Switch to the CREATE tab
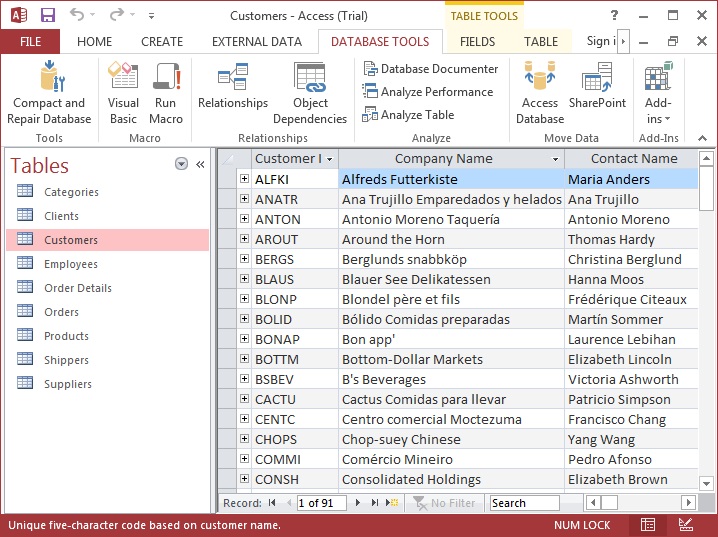This screenshot has width=718, height=537. point(162,42)
